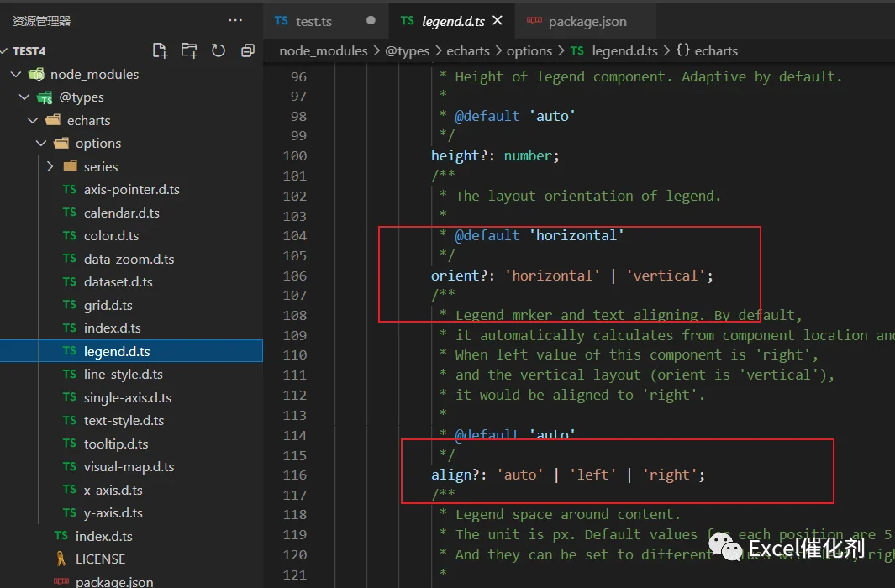Click legend.d.ts in the breadcrumb
895x588 pixels.
(624, 50)
